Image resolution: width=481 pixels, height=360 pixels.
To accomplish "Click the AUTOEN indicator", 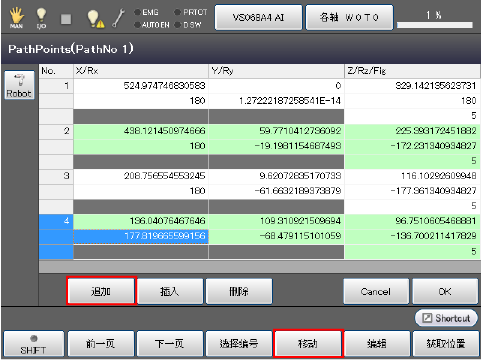I will coord(152,25).
